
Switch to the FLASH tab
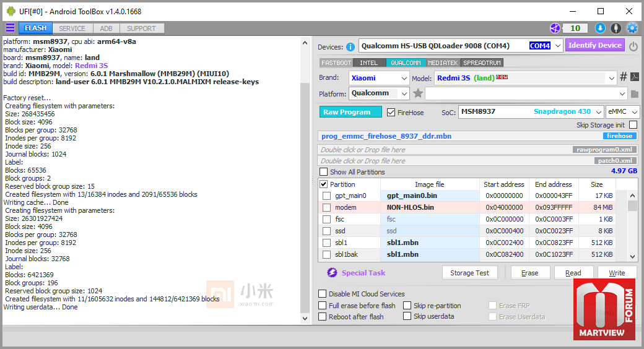pos(35,28)
